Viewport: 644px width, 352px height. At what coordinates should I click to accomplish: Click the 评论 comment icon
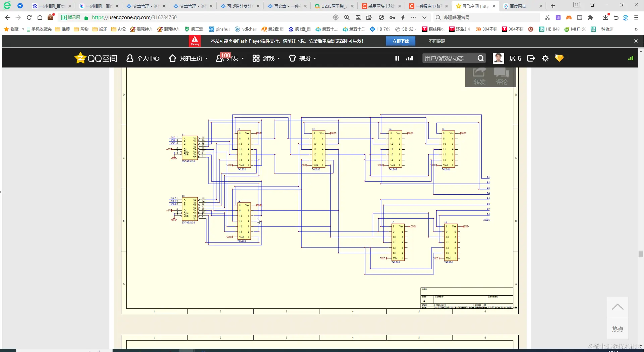502,77
